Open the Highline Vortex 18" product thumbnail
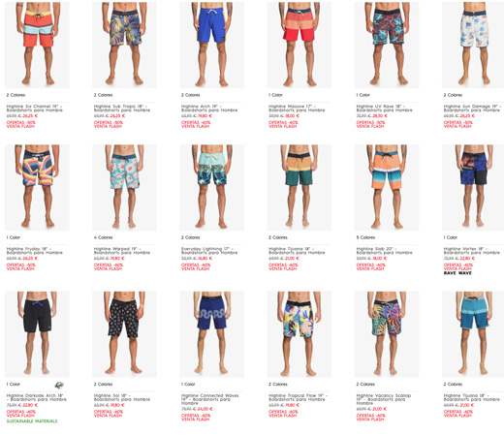The width and height of the screenshot is (504, 436). pos(473,188)
